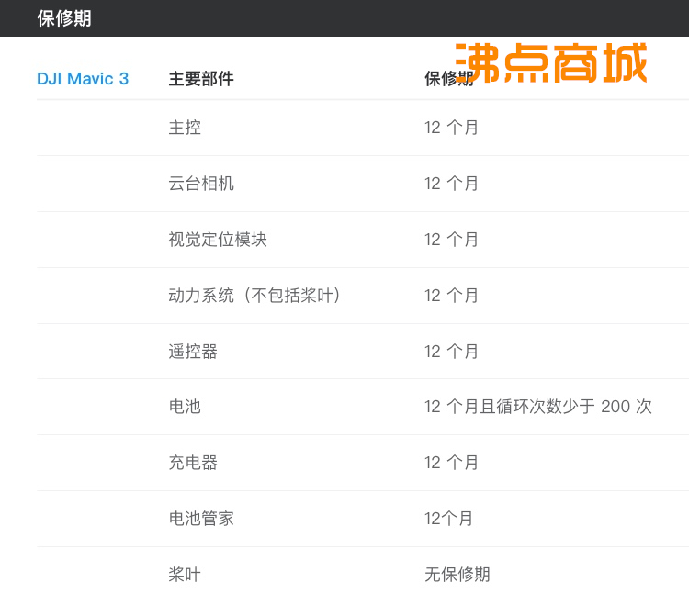Select 12 个月 in the 动力系统 row
Screen dimensions: 689x616
coord(451,296)
